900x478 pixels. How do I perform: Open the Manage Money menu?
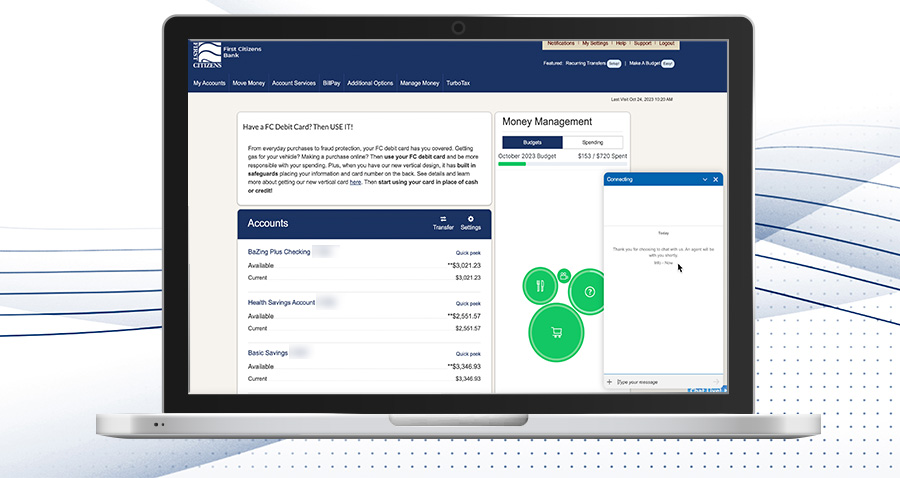point(420,83)
